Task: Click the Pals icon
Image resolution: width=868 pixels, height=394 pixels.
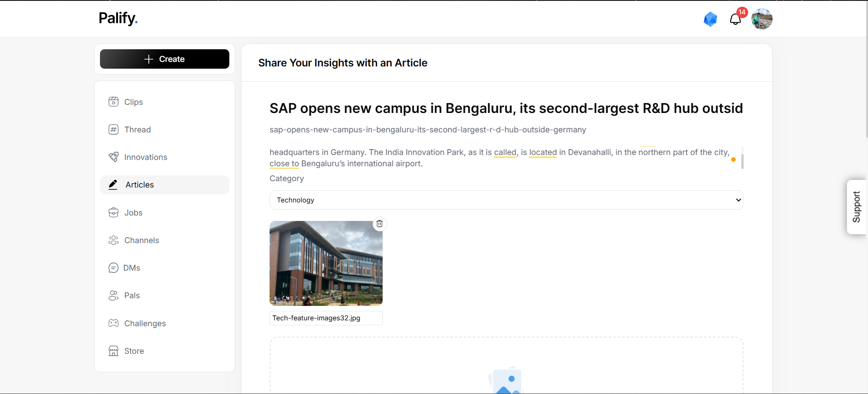Action: (114, 295)
